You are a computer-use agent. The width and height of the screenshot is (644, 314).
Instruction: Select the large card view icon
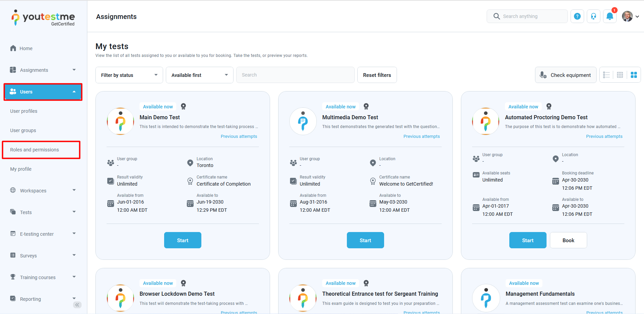(634, 75)
